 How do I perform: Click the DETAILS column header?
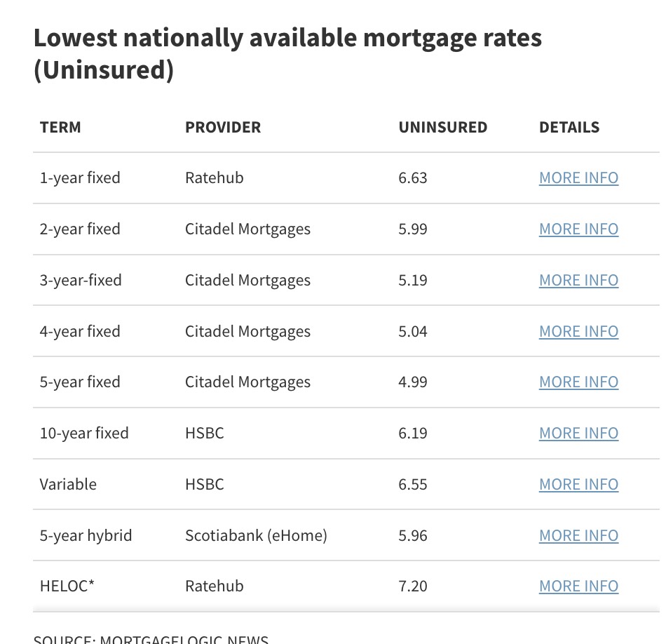(569, 128)
